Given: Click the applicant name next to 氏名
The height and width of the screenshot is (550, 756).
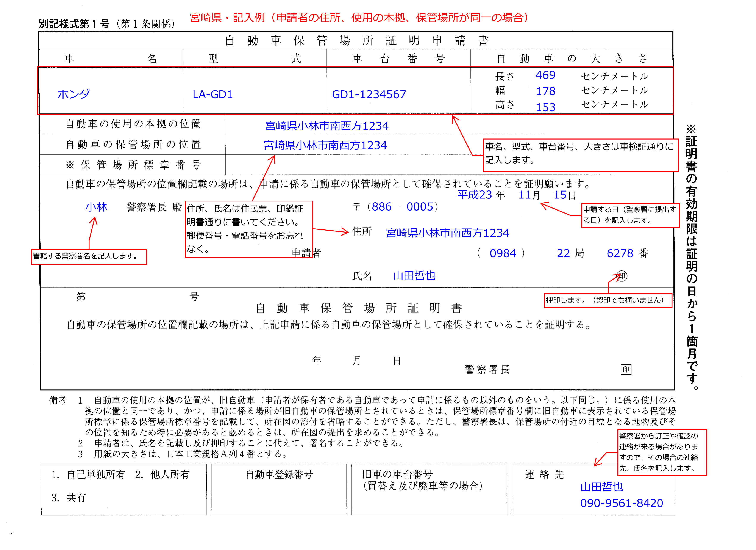Looking at the screenshot, I should click(414, 275).
